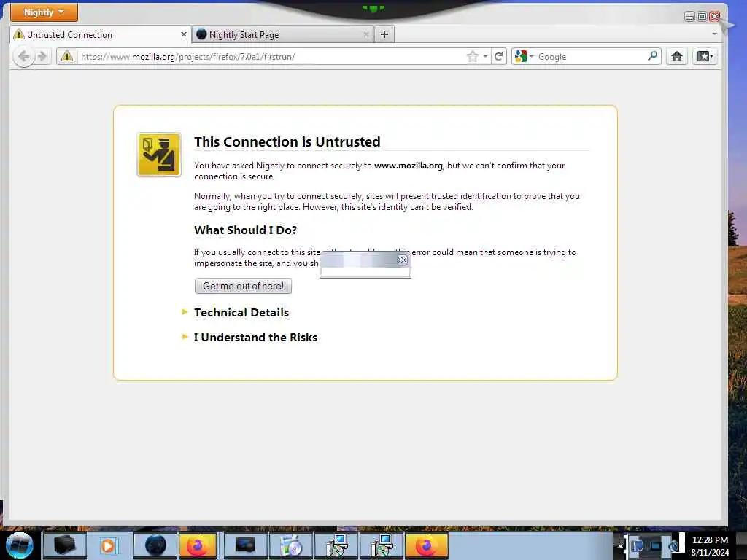Go forward with the Forward arrow button

[42, 57]
